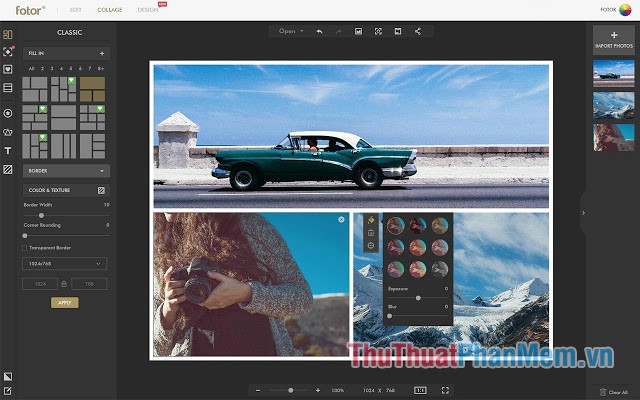Zoom in using the plus icon in bottom bar
This screenshot has height=400, width=640.
pos(318,391)
